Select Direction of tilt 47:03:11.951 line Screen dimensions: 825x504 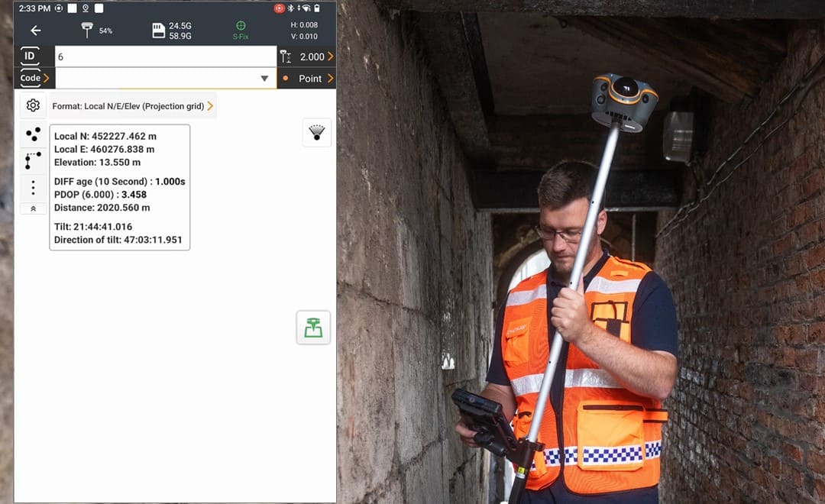click(118, 240)
